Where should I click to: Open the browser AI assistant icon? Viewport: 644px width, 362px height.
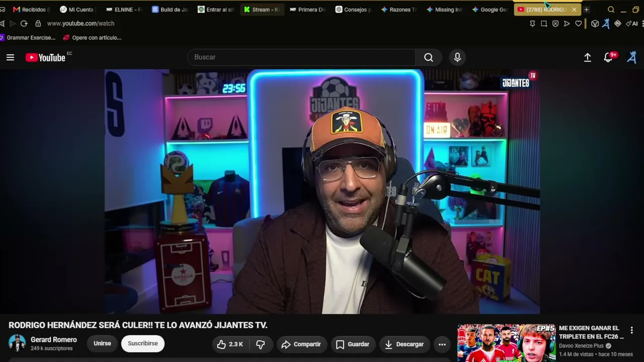[x=631, y=24]
